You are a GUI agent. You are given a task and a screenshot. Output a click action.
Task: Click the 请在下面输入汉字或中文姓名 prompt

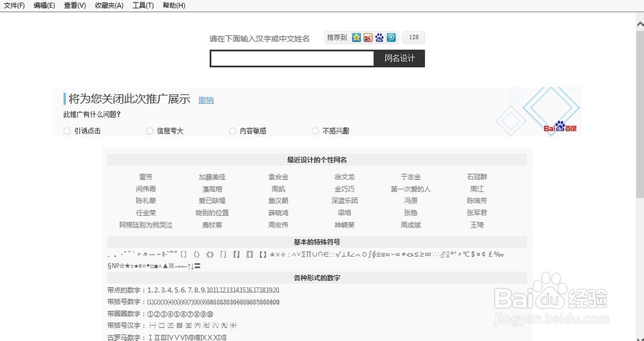tap(260, 39)
